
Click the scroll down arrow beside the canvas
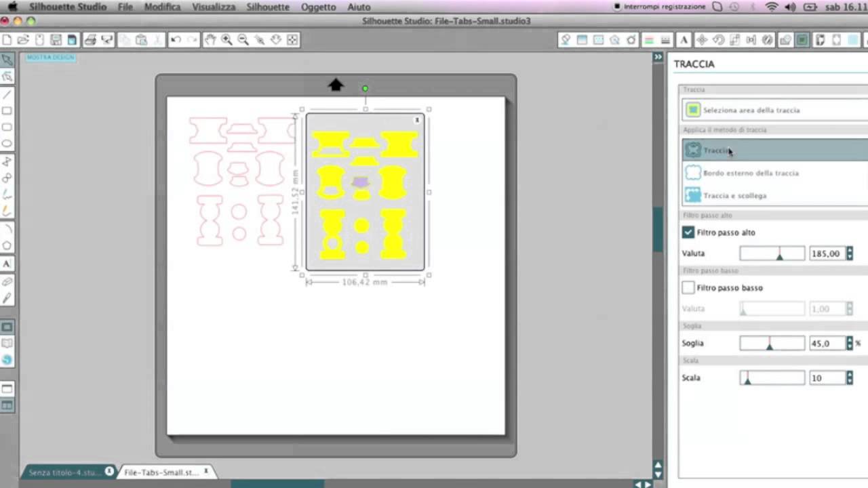click(x=658, y=474)
